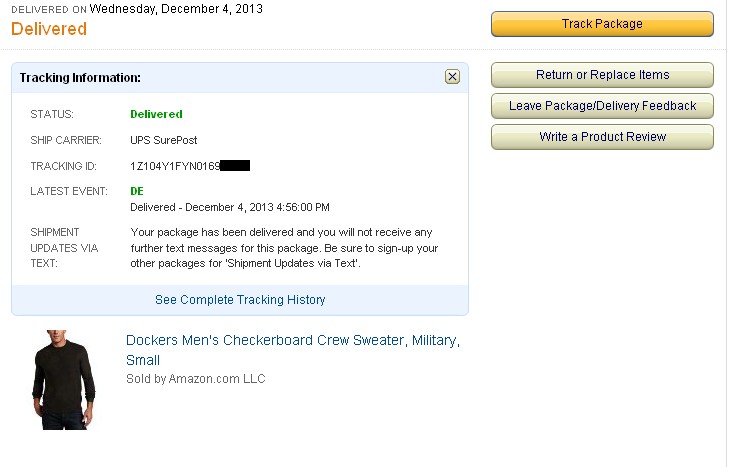Click the orange Delivered heading
The height and width of the screenshot is (467, 737).
tap(49, 29)
